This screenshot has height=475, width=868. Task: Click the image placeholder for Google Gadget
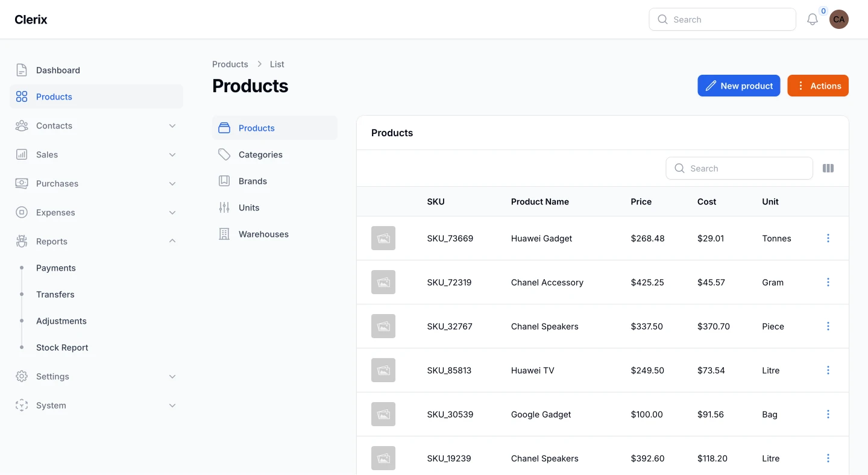click(x=383, y=414)
